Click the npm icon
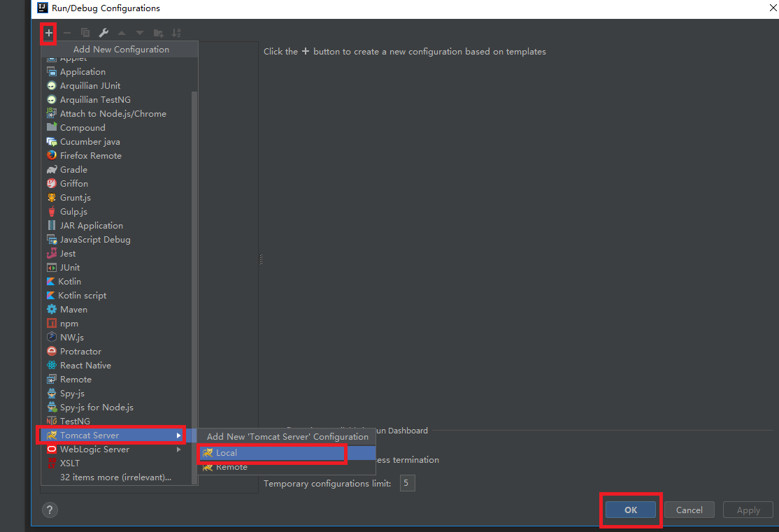This screenshot has width=779, height=532. (52, 324)
